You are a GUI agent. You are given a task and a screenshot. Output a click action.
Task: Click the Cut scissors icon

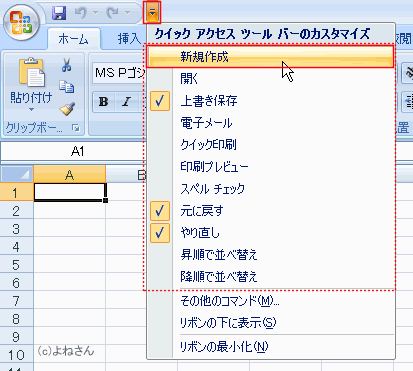pos(67,65)
